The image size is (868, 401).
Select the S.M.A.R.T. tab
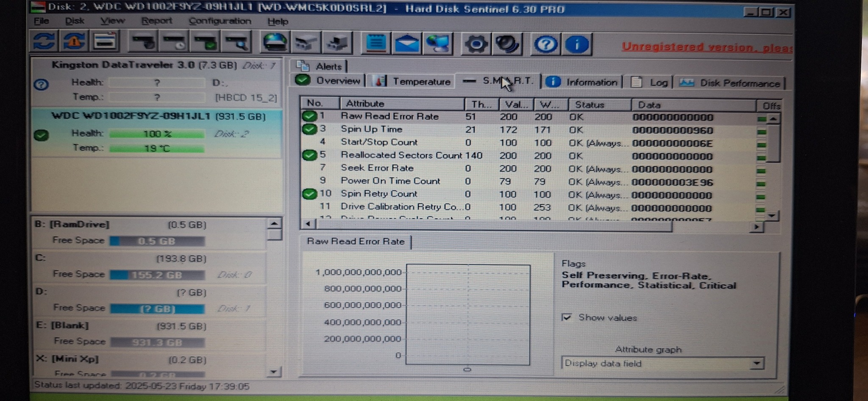tap(498, 81)
